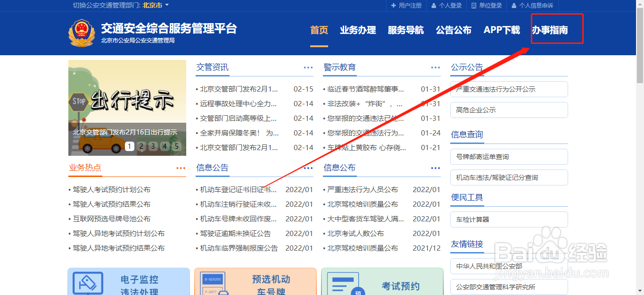Click the 个人信息申诉 user icon
Image resolution: width=644 pixels, height=295 pixels.
(x=514, y=6)
